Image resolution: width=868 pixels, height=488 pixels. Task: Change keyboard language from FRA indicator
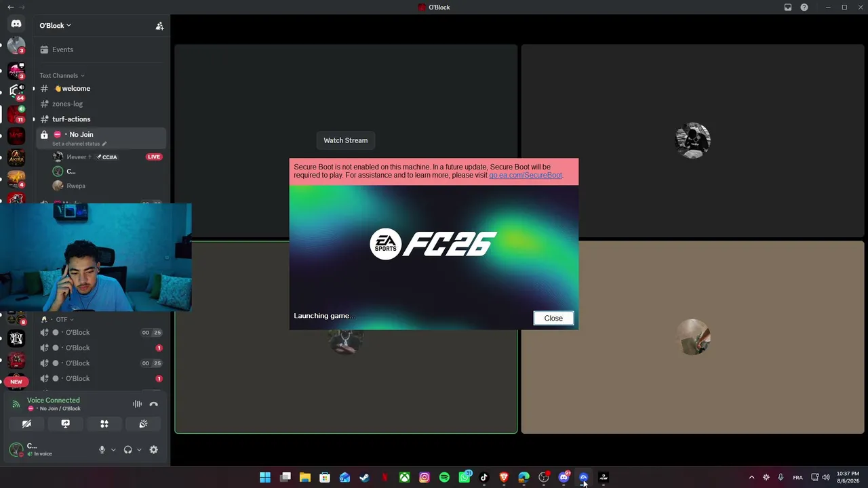pyautogui.click(x=798, y=477)
